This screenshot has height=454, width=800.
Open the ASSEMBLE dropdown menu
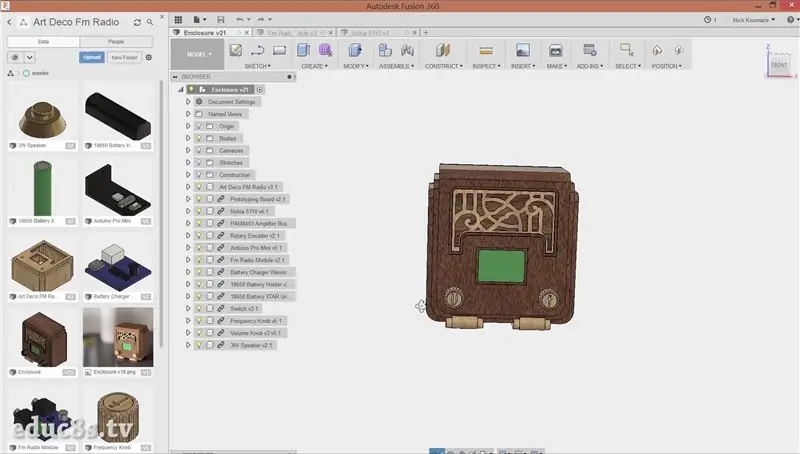pyautogui.click(x=396, y=66)
